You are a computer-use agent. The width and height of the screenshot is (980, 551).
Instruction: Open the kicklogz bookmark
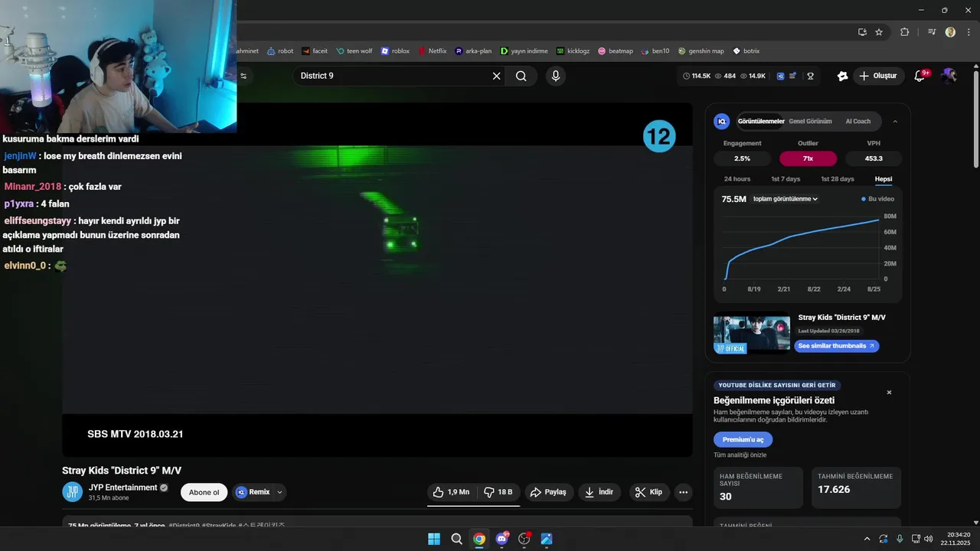coord(573,51)
